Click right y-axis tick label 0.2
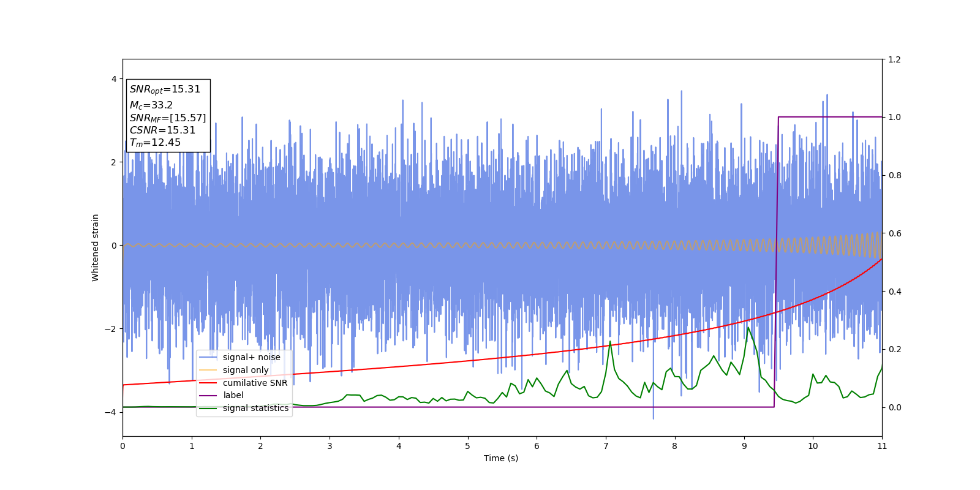Screen dimensions: 980x490 click(x=894, y=349)
